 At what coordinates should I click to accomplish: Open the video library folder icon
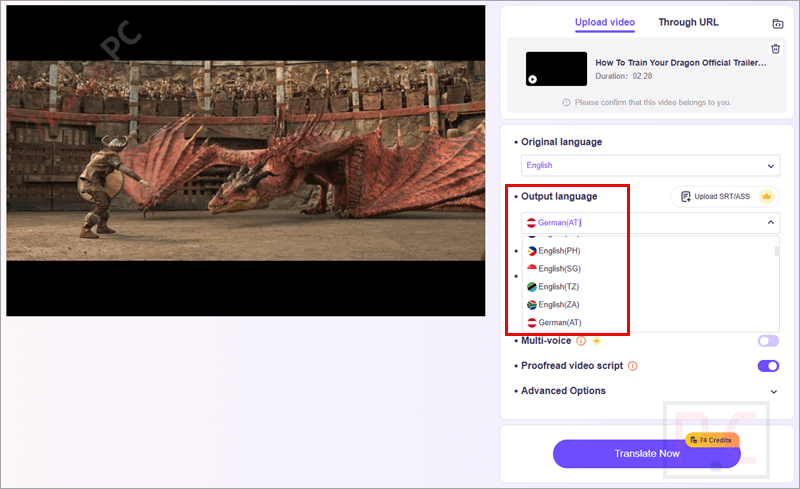point(778,23)
